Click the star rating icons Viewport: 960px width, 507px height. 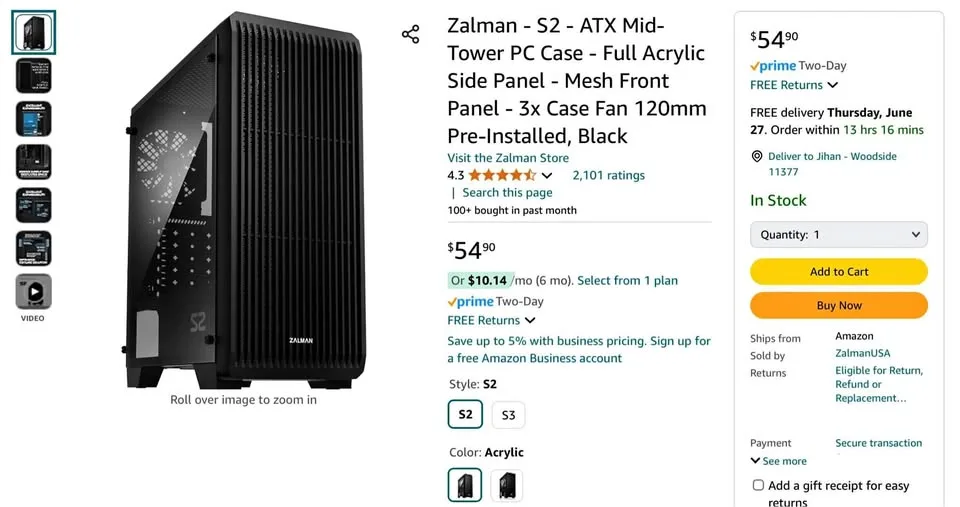pyautogui.click(x=502, y=175)
